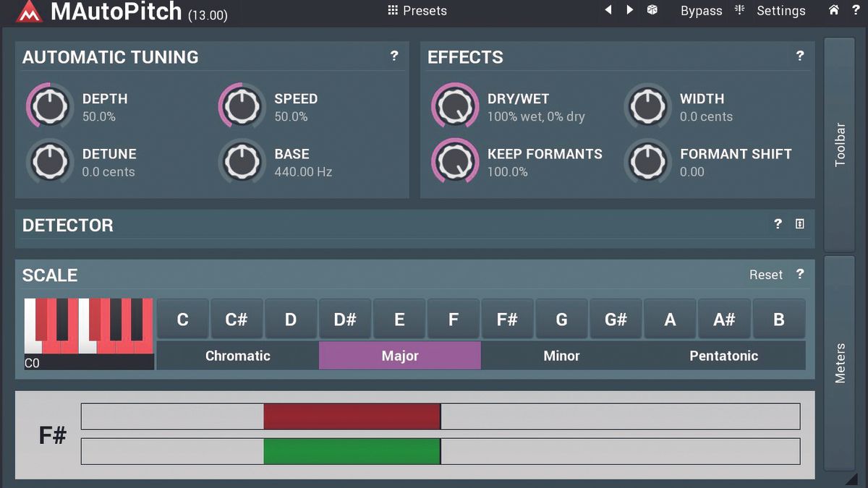Click the Automatic Tuning panel help icon
Screen dimensions: 868x488
pyautogui.click(x=394, y=56)
